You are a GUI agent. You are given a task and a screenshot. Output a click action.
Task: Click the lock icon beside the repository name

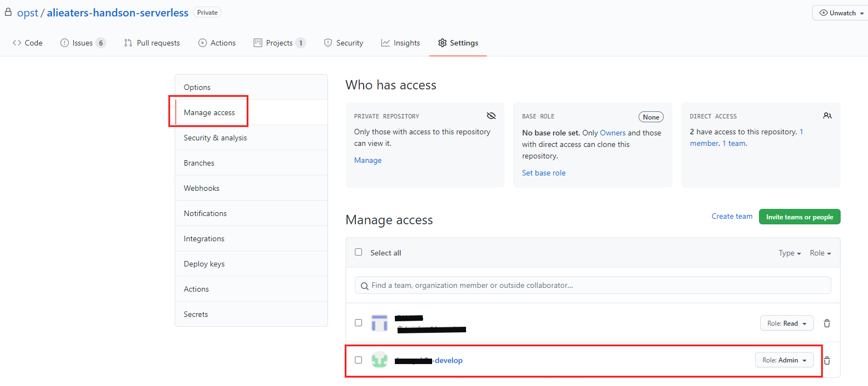[8, 12]
